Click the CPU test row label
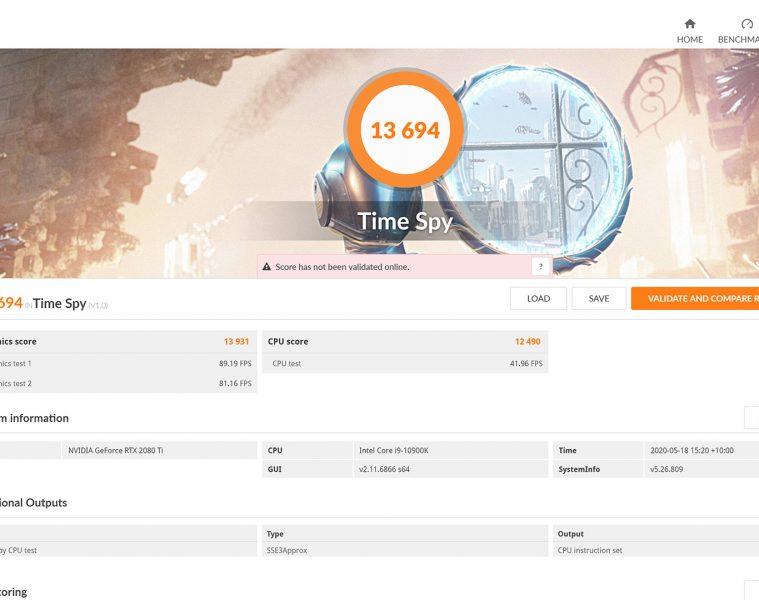Screen dimensions: 759x600 pos(287,363)
